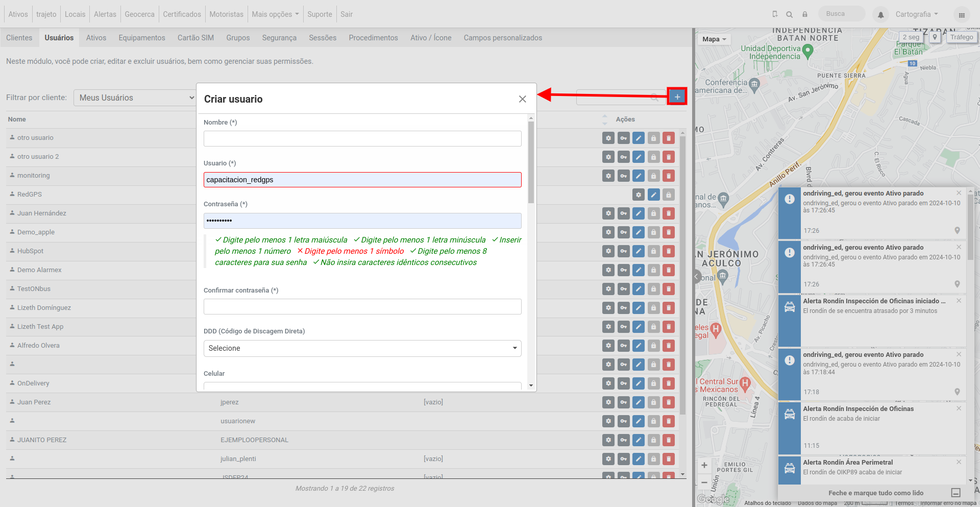Delete the monitoring user via trash icon
The height and width of the screenshot is (507, 980).
click(669, 176)
